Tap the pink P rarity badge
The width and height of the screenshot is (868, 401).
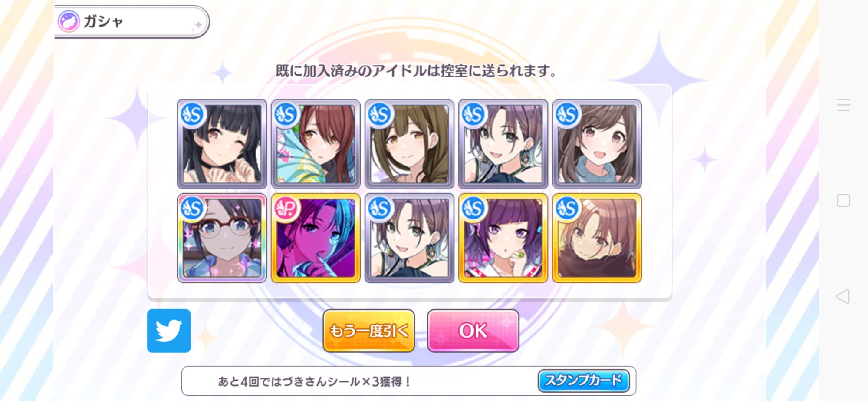pos(286,209)
